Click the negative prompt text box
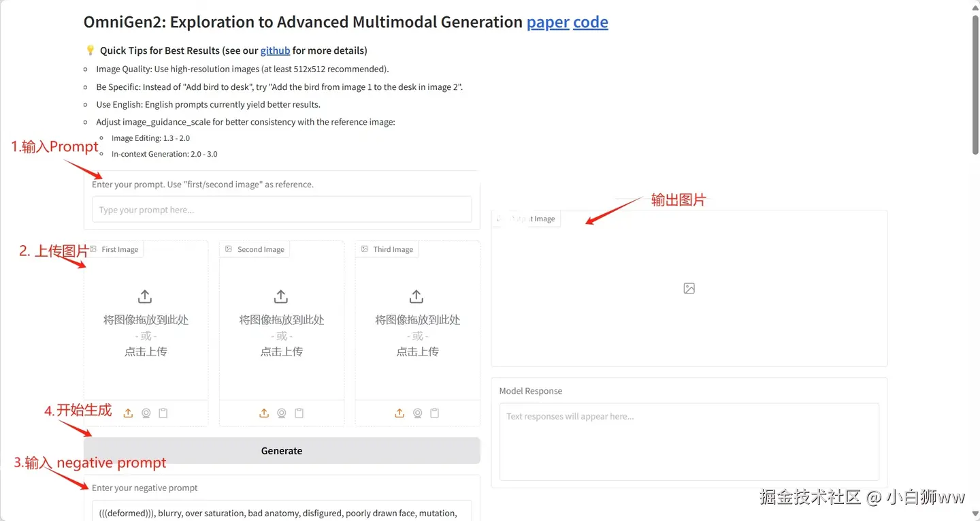This screenshot has height=521, width=980. pyautogui.click(x=282, y=511)
